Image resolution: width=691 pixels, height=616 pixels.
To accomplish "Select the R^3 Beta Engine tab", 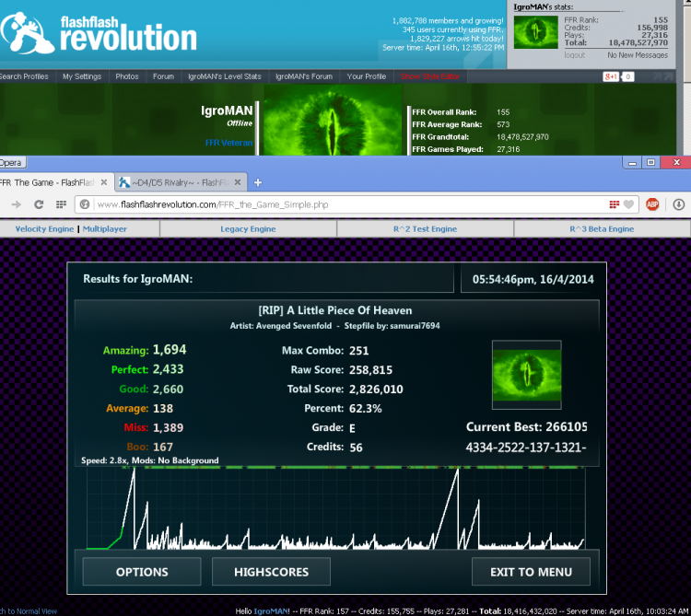I will point(602,229).
